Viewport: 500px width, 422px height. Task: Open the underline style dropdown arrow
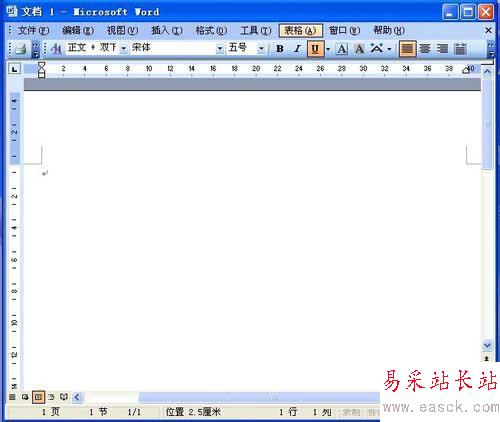(x=328, y=49)
